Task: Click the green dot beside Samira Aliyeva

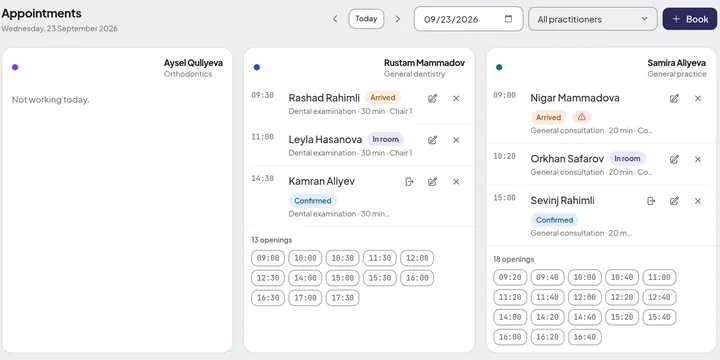Action: [x=499, y=67]
